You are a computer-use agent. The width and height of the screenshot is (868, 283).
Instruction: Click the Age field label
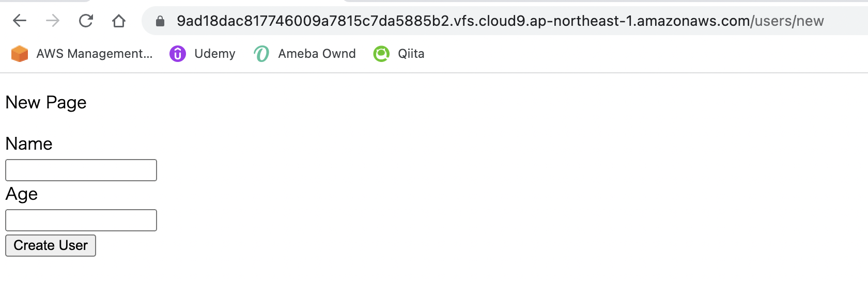(22, 194)
